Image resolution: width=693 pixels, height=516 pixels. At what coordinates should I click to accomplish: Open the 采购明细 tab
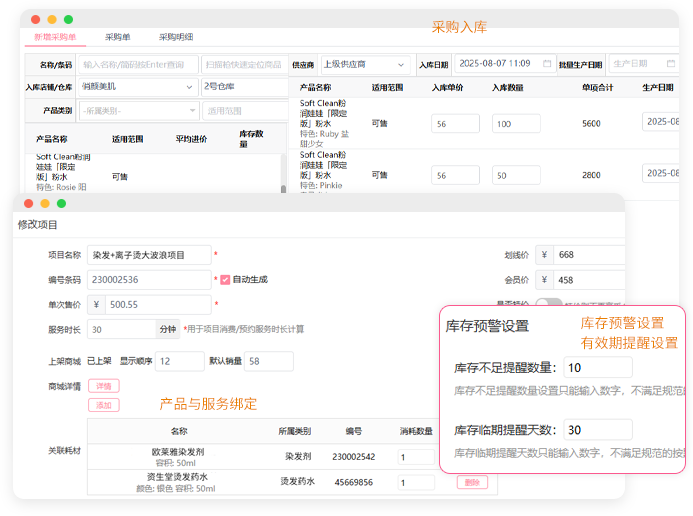[176, 37]
